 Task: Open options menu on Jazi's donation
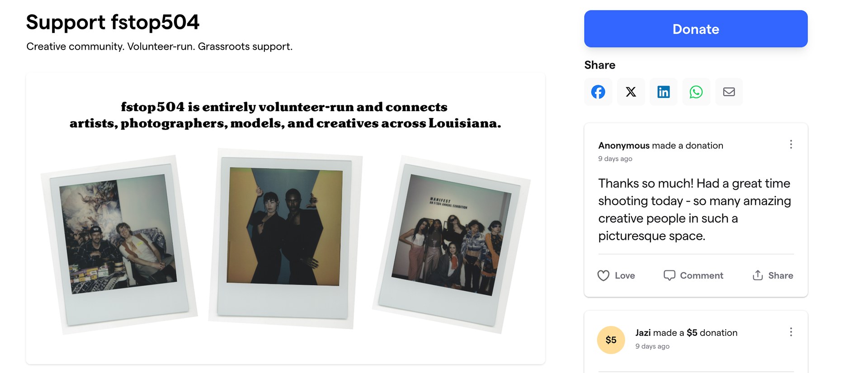(x=791, y=332)
